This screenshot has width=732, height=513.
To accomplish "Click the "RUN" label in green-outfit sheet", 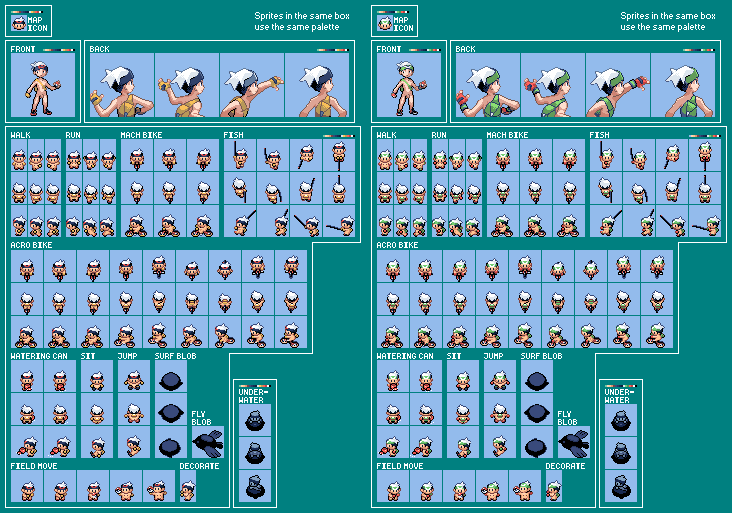I will [439, 135].
